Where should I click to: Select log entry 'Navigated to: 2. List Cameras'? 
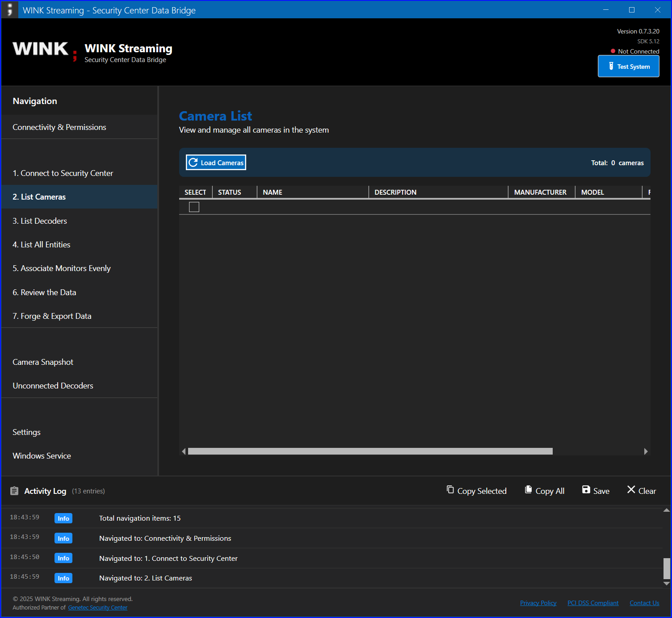pyautogui.click(x=332, y=578)
